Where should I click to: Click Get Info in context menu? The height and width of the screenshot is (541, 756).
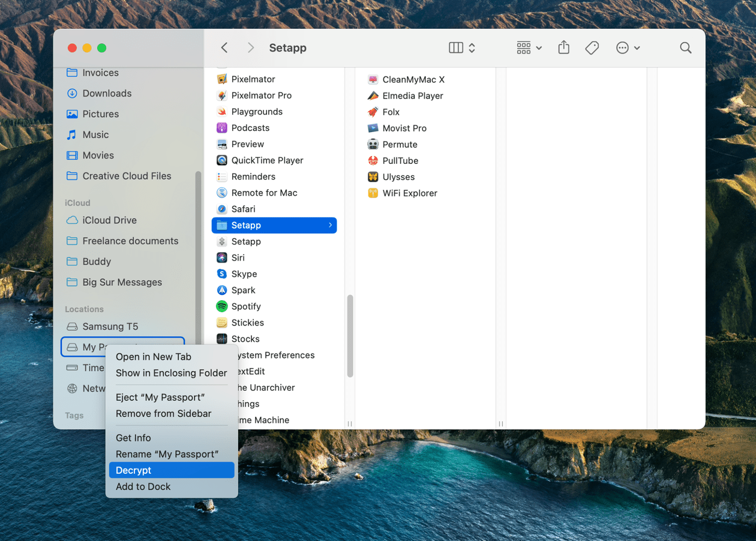[133, 438]
